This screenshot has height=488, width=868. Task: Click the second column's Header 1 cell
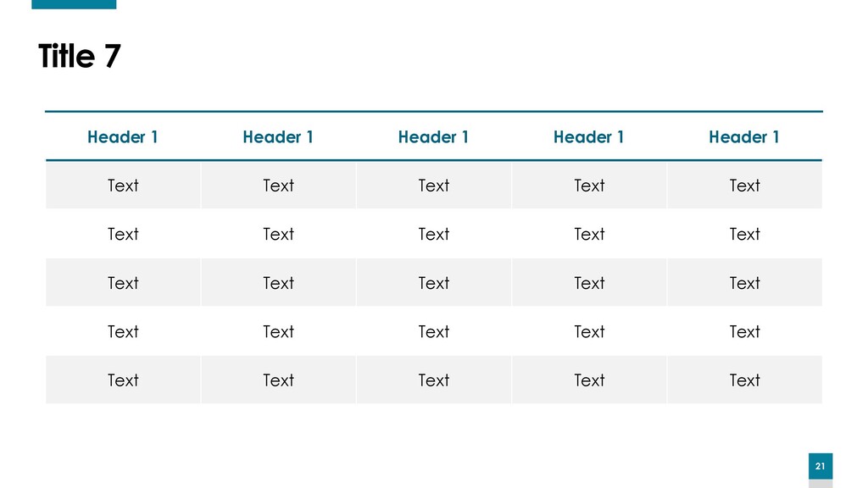tap(278, 136)
